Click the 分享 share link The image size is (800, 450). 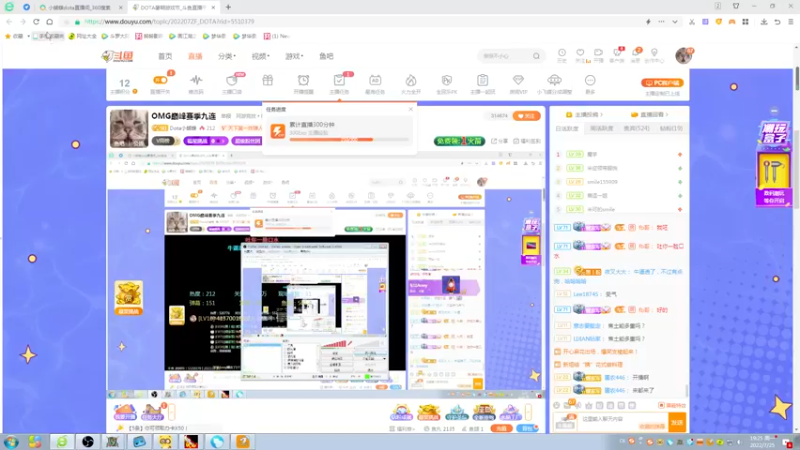pyautogui.click(x=499, y=141)
